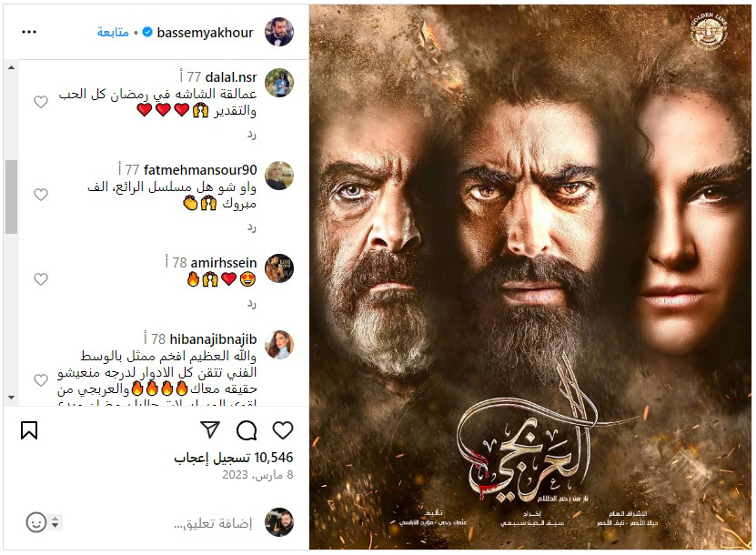Reply to dalal.nsr's comment
Image resolution: width=756 pixels, height=555 pixels.
[252, 135]
